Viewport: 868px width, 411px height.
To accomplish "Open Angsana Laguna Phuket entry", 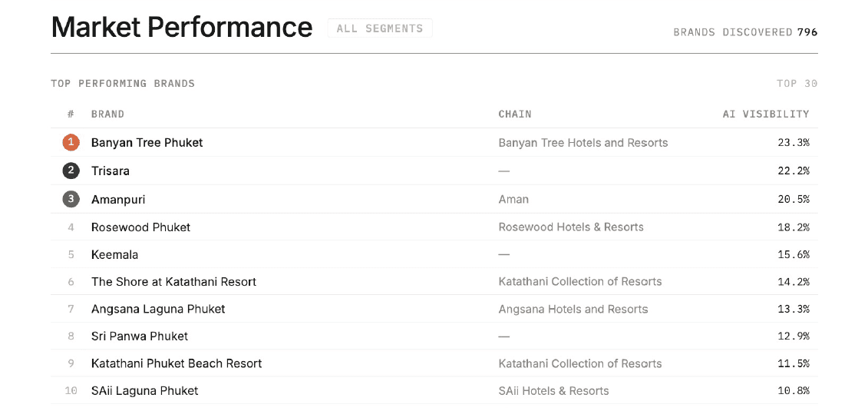I will point(158,309).
